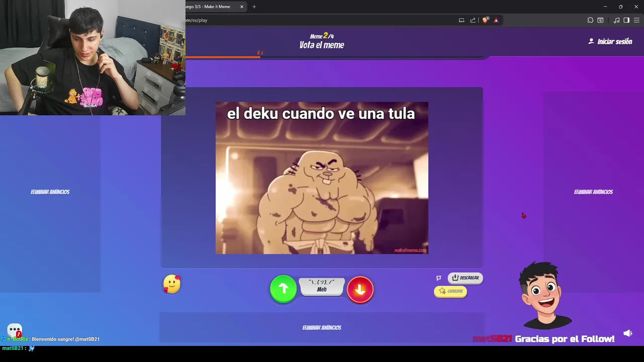Close the Make it Meme browser tab
This screenshot has height=362, width=644.
(x=242, y=7)
